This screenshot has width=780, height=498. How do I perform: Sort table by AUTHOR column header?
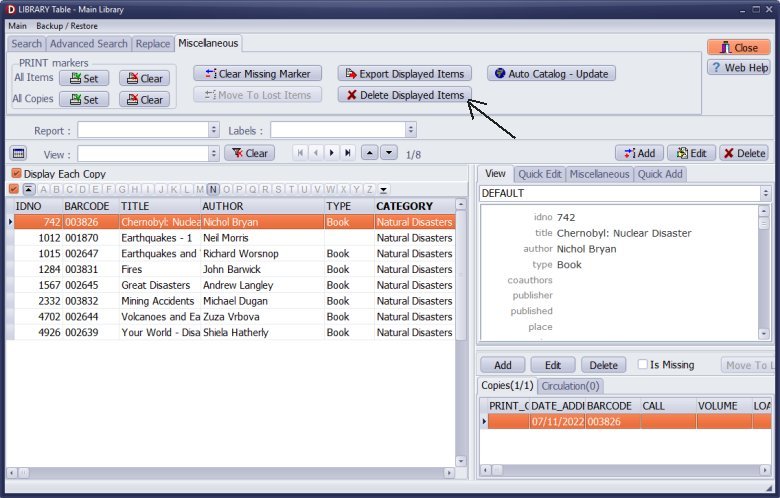point(262,206)
